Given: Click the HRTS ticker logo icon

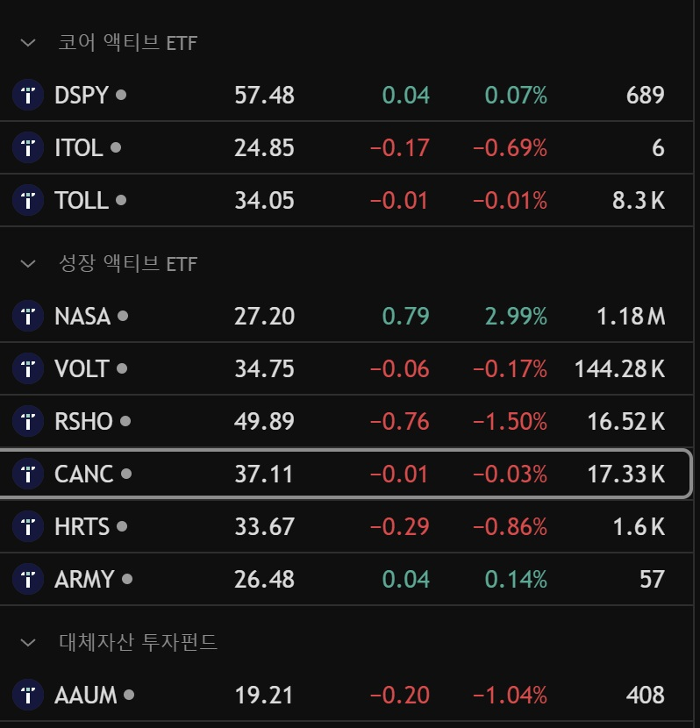Looking at the screenshot, I should (x=28, y=526).
